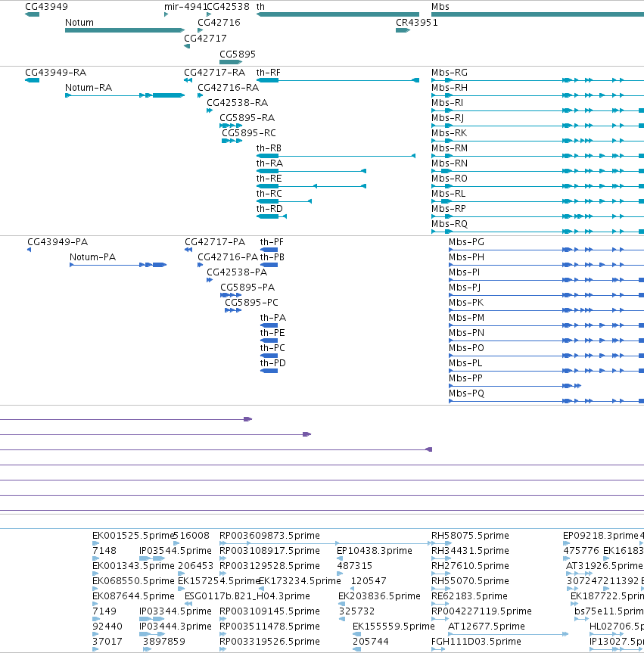Click the th-RE transcript label
The image size is (644, 653).
(269, 179)
